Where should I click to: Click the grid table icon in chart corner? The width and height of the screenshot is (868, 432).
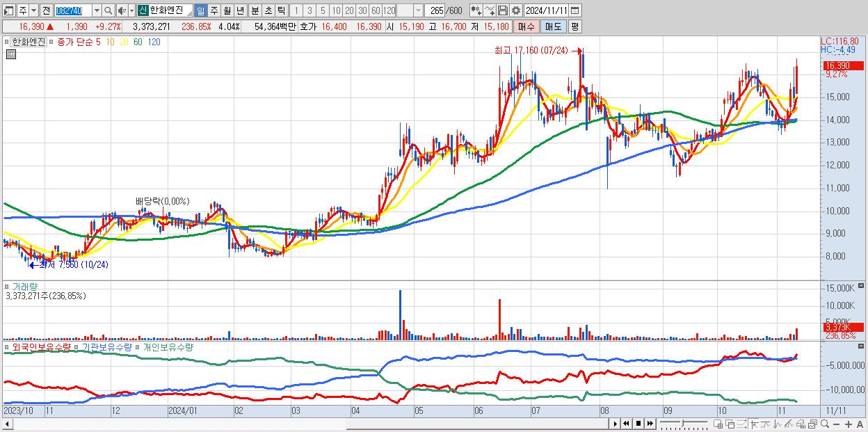(10, 53)
